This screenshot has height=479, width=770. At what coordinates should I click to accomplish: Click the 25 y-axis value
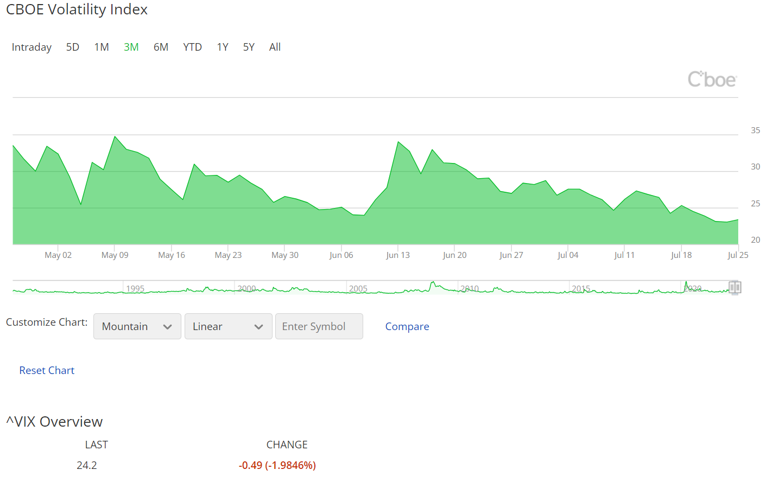pyautogui.click(x=755, y=203)
